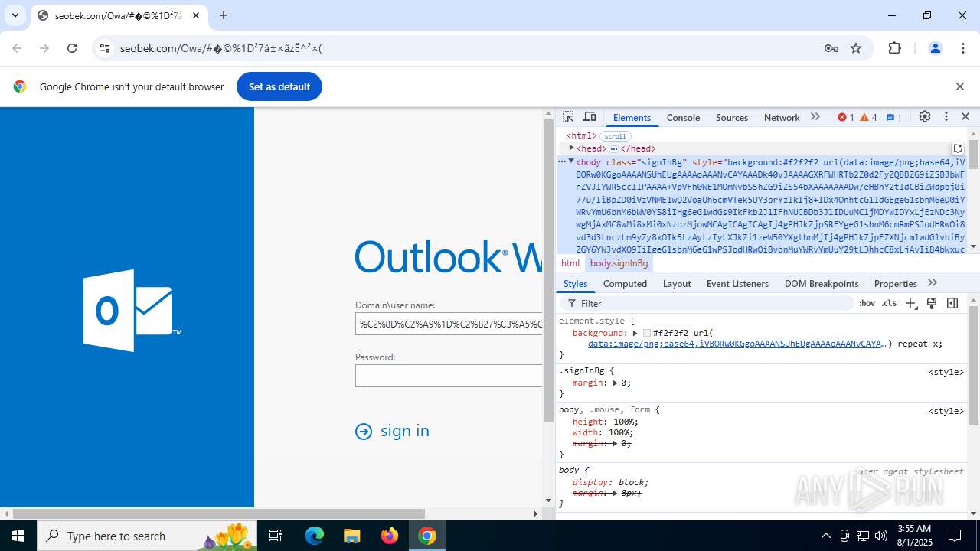The width and height of the screenshot is (980, 551).
Task: Go back to the previous page
Action: 17,48
